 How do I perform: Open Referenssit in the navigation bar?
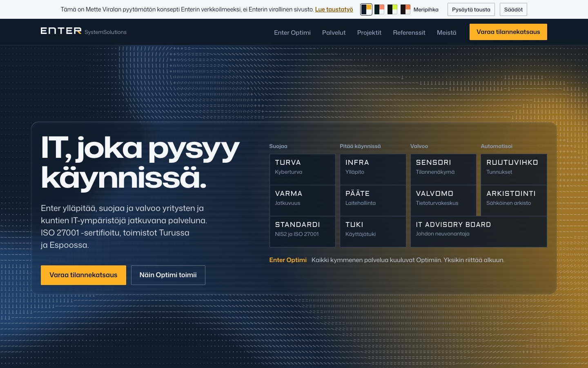tap(409, 32)
